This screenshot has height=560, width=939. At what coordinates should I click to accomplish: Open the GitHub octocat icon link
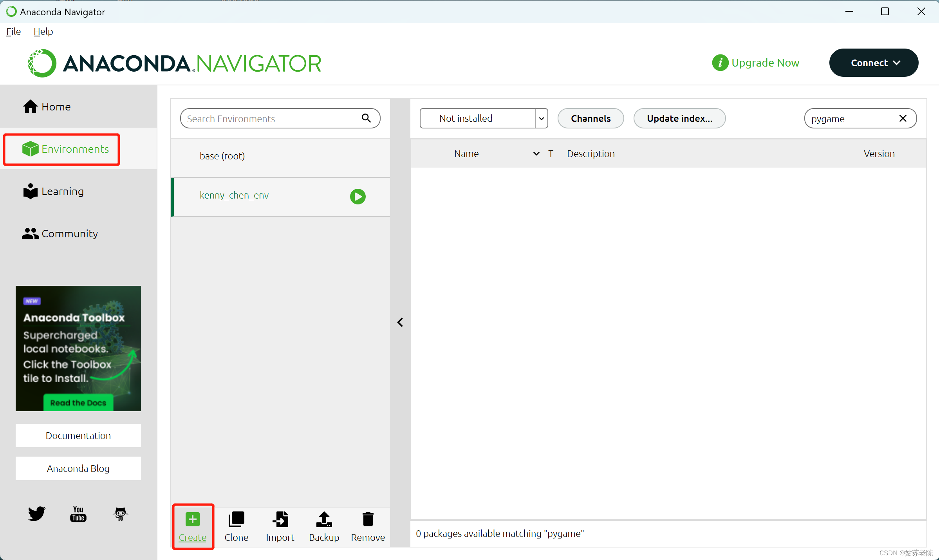[x=120, y=513]
